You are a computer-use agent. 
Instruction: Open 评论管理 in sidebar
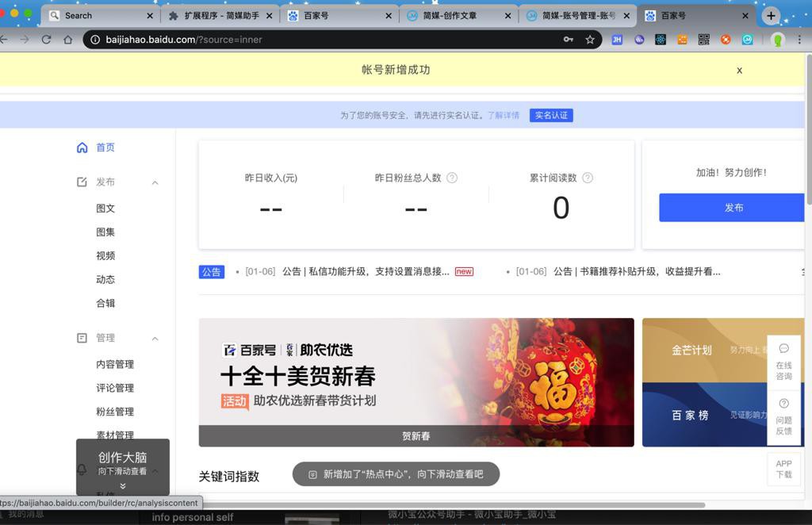[x=115, y=389]
